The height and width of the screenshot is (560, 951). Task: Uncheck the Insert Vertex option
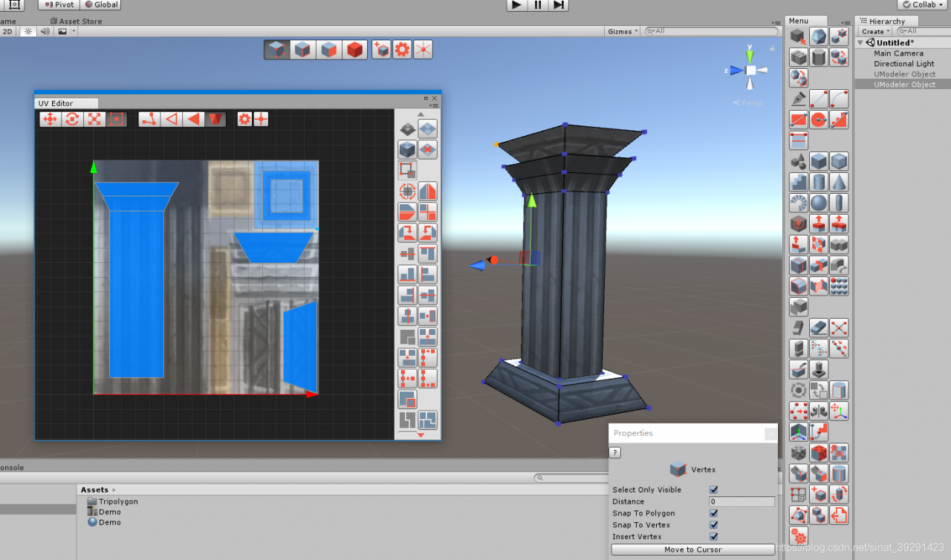tap(713, 536)
